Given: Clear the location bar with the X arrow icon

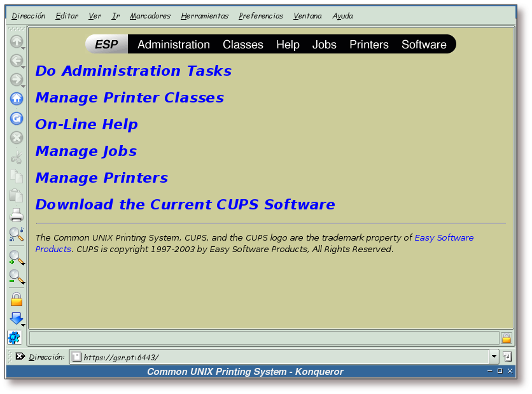Looking at the screenshot, I should (20, 356).
